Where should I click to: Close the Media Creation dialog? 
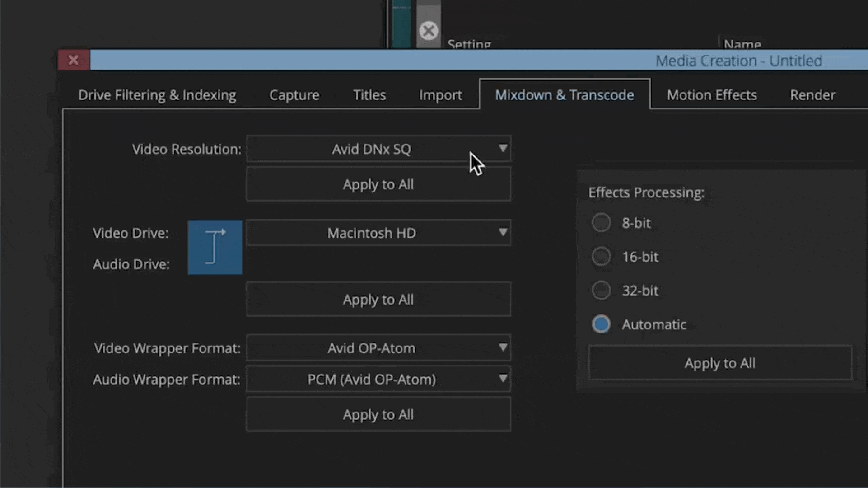74,60
